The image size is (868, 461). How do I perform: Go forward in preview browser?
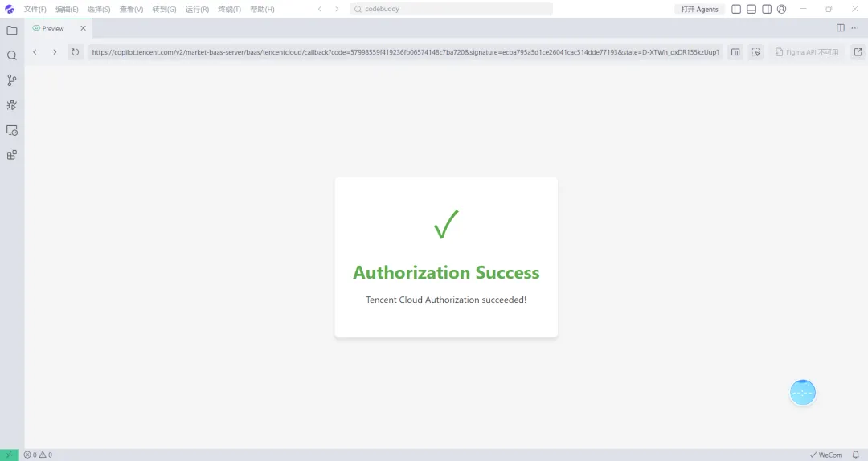click(x=55, y=52)
